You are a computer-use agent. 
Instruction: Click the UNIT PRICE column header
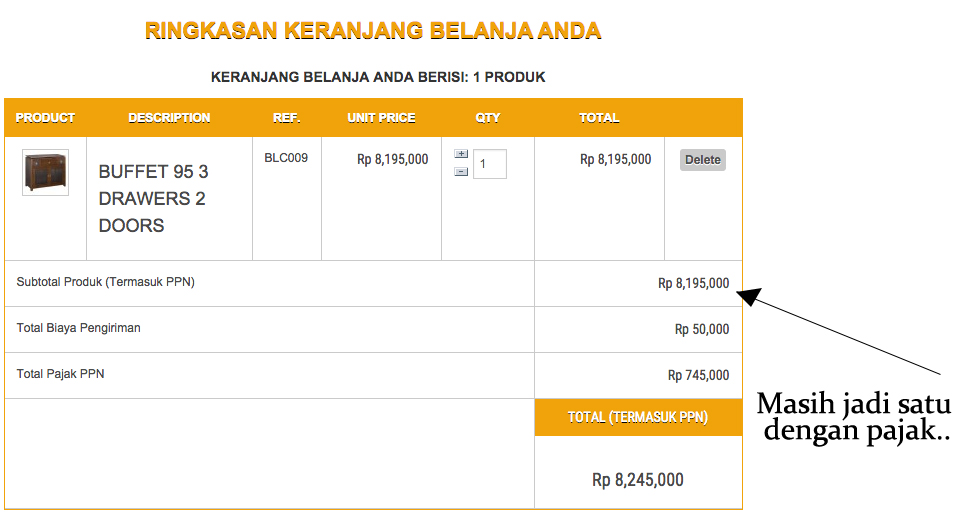tap(381, 118)
